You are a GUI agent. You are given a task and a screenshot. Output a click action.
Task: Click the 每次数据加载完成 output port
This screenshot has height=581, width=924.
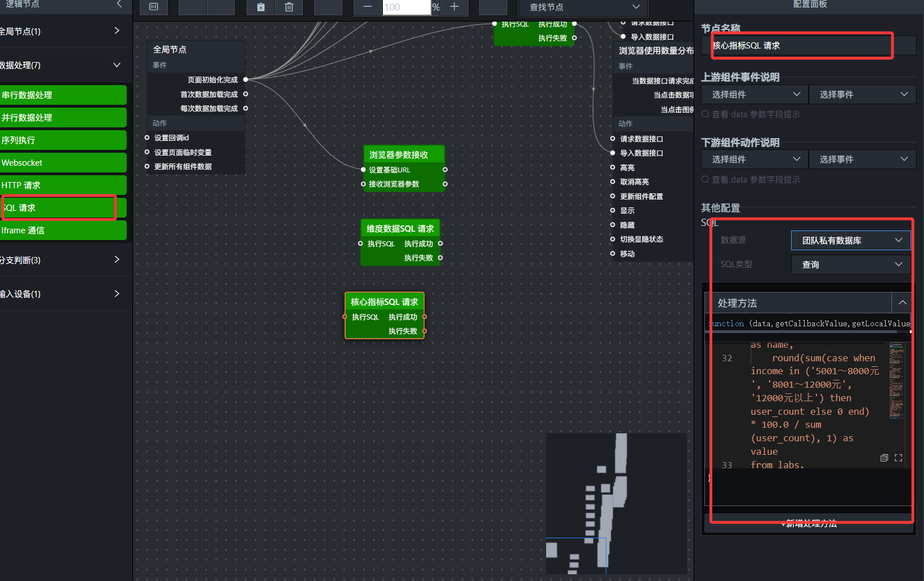tap(245, 108)
